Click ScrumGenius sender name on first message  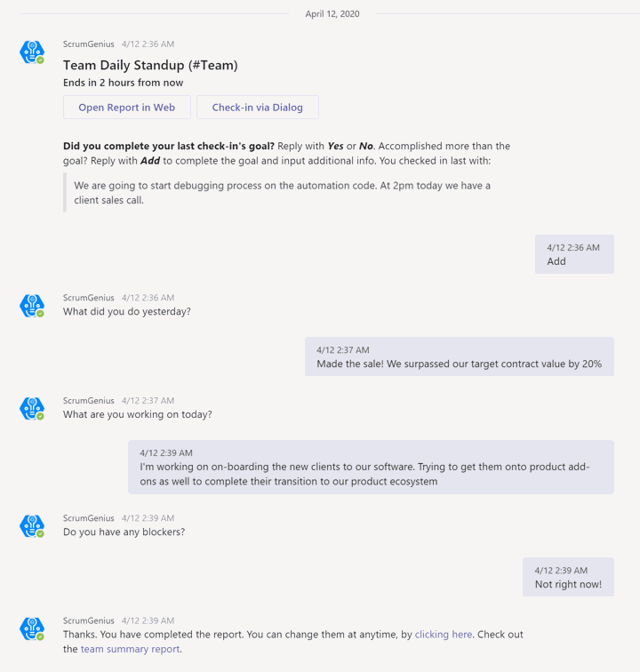(x=89, y=44)
